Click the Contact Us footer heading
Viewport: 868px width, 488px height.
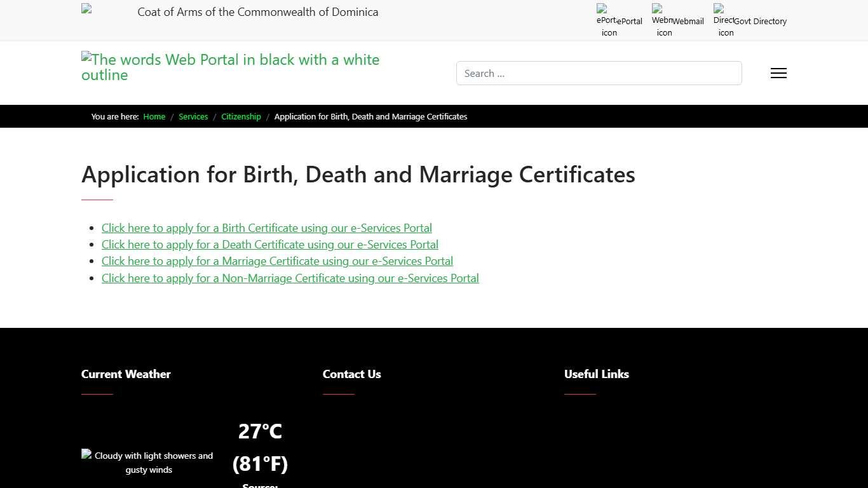pyautogui.click(x=351, y=374)
